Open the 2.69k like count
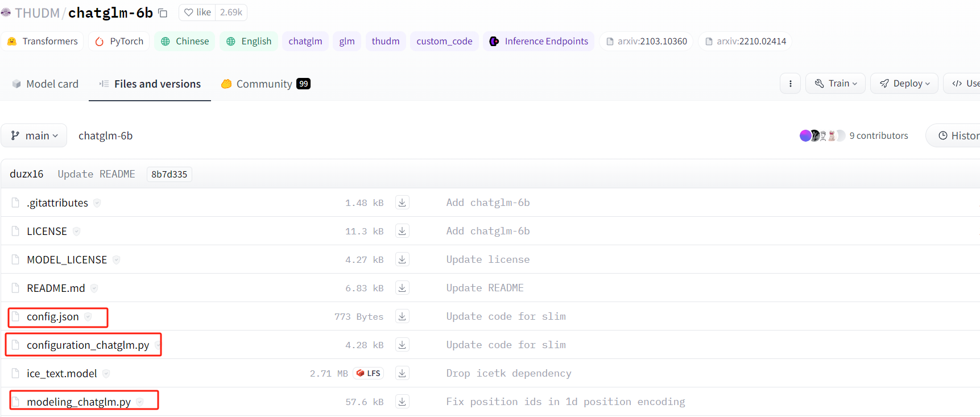Screen dimensions: 980x417 (231, 13)
